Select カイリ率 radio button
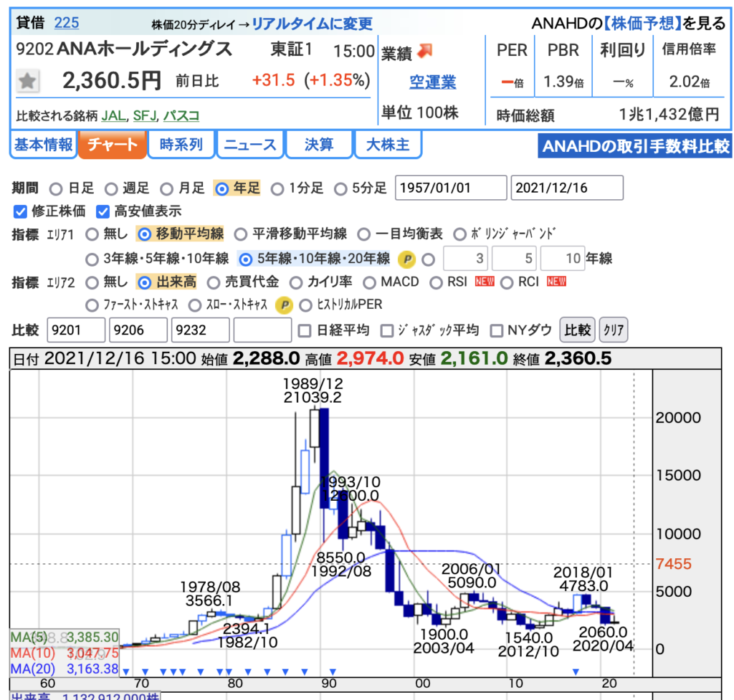The height and width of the screenshot is (700, 734). pos(296,282)
